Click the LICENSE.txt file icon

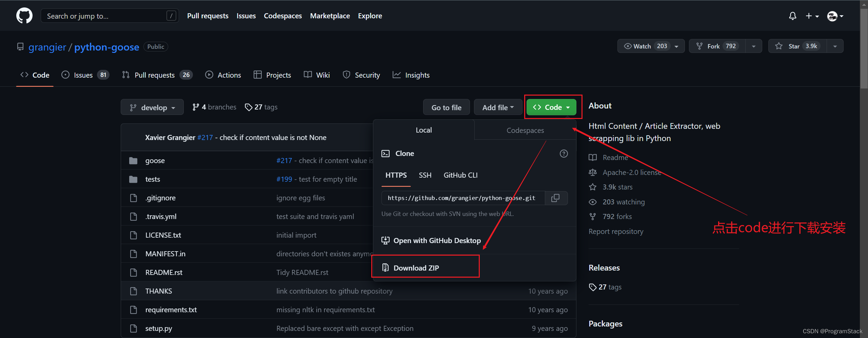tap(133, 235)
